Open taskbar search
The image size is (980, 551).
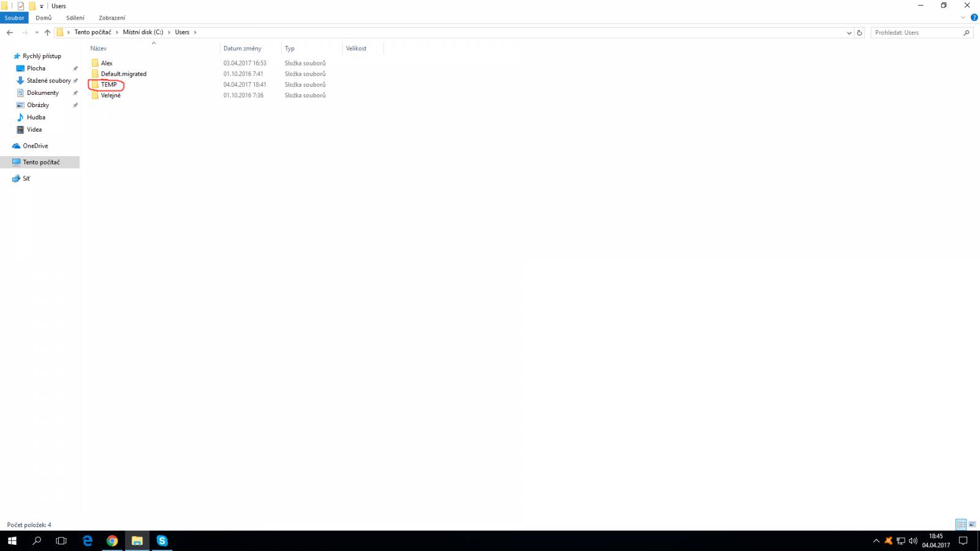point(37,541)
